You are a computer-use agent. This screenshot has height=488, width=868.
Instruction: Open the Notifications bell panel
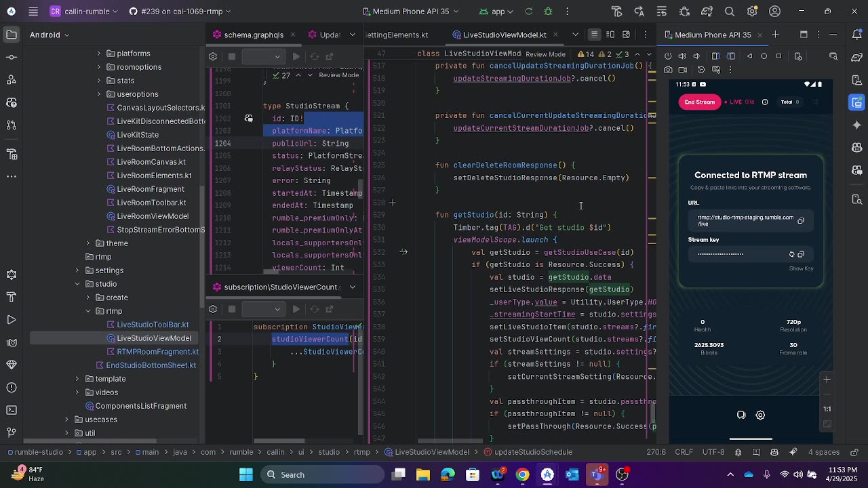[857, 35]
